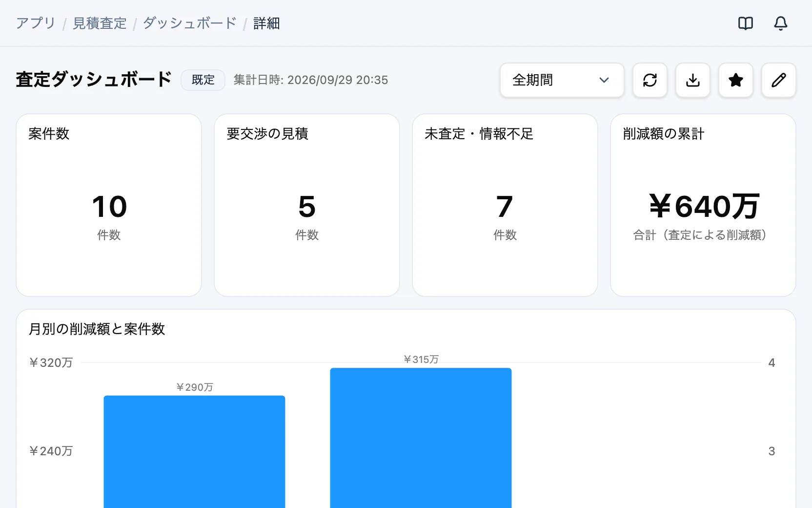Click the 集計日時 timestamp text

pyautogui.click(x=311, y=80)
